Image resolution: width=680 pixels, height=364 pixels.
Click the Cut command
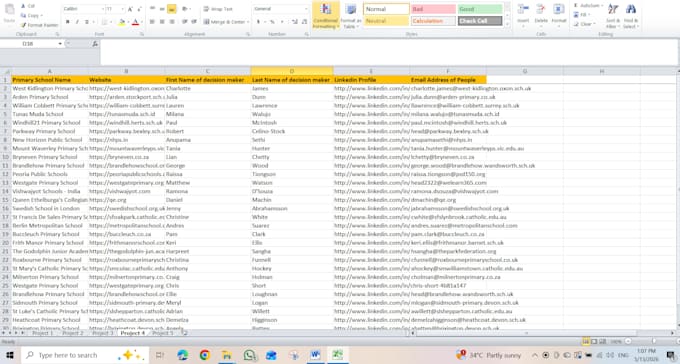click(28, 6)
